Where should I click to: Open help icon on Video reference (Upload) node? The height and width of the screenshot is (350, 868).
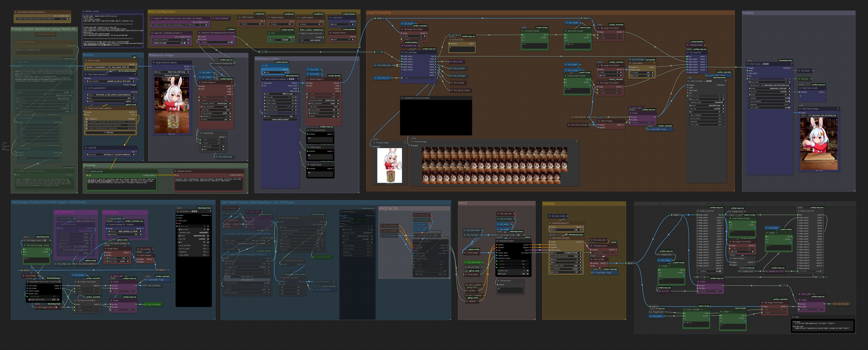point(298,79)
